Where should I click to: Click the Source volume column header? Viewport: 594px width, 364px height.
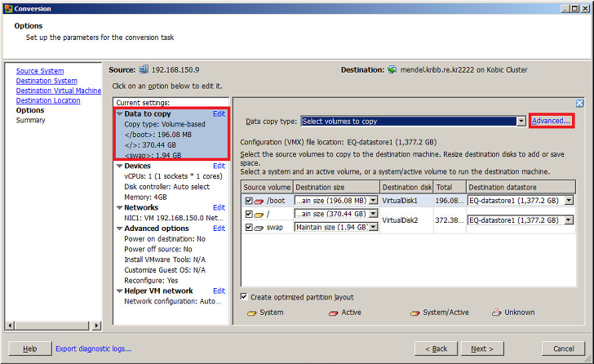pyautogui.click(x=267, y=187)
